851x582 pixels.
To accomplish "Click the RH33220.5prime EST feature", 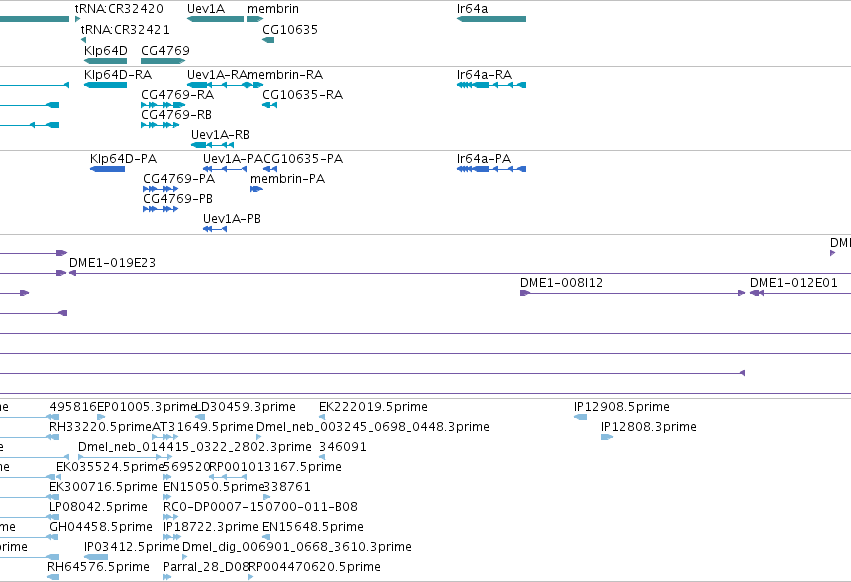I will [x=53, y=437].
